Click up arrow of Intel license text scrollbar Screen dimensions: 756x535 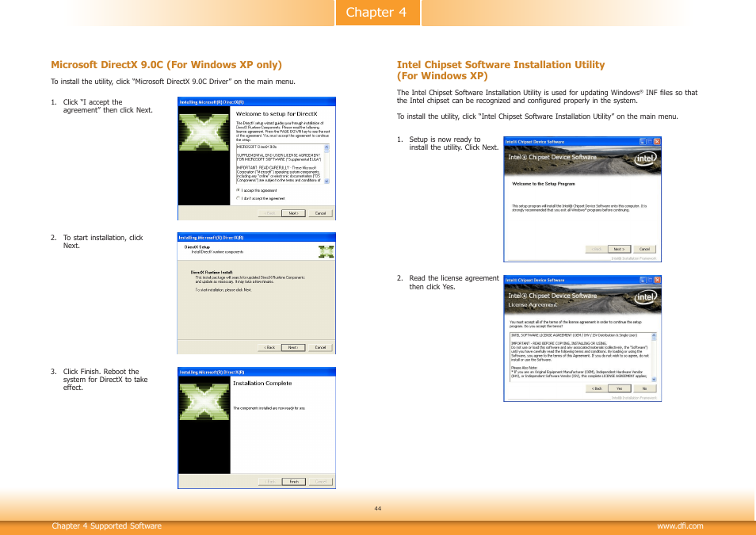tap(654, 335)
